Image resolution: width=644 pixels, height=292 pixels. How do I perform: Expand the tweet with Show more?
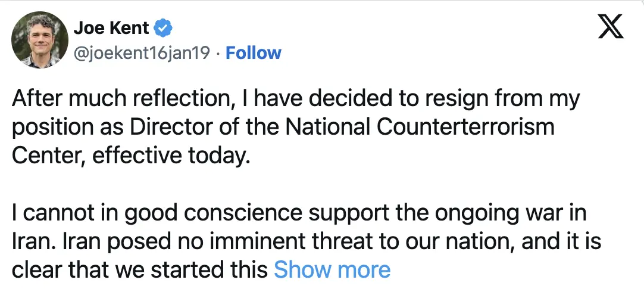tap(332, 269)
